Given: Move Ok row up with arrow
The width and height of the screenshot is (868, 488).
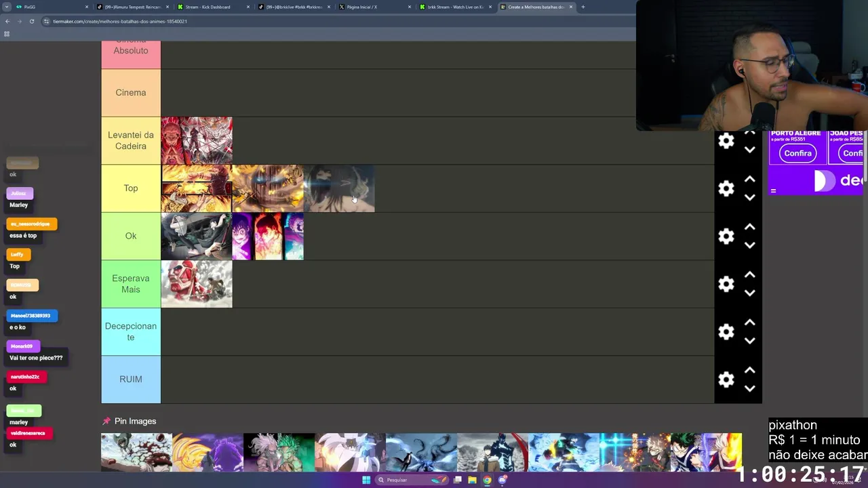Looking at the screenshot, I should coord(750,227).
